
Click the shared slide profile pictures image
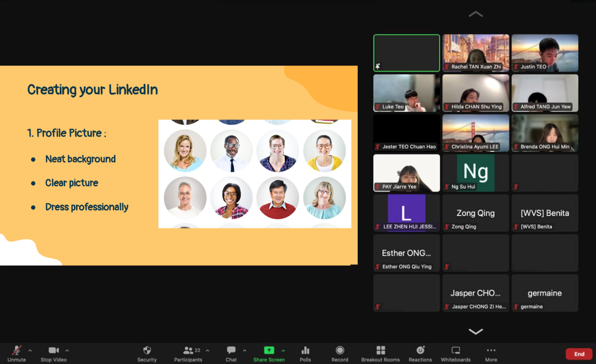pos(255,174)
